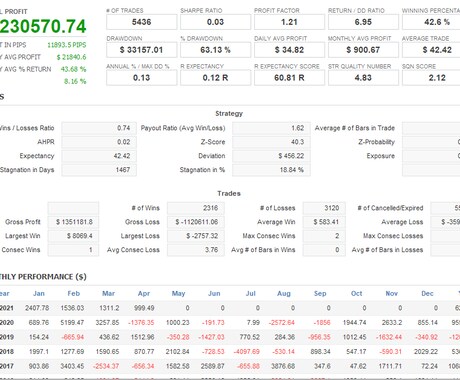Select the Z-Score field 40.3
This screenshot has height=380, width=460.
coord(271,142)
